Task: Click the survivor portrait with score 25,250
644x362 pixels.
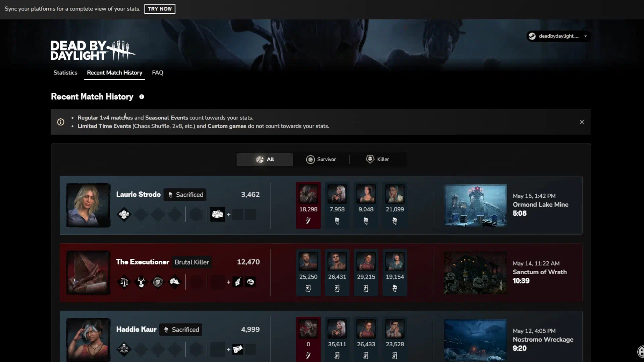Action: [x=308, y=261]
